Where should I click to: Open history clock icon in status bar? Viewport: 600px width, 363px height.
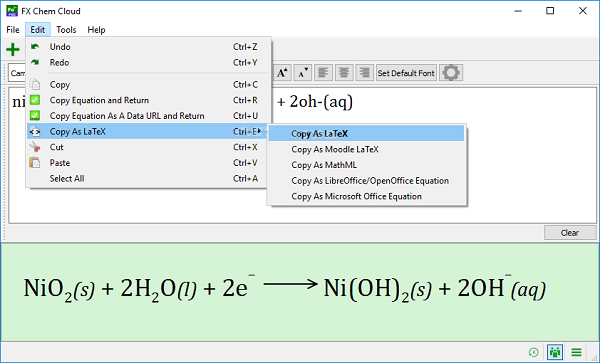[x=533, y=352]
